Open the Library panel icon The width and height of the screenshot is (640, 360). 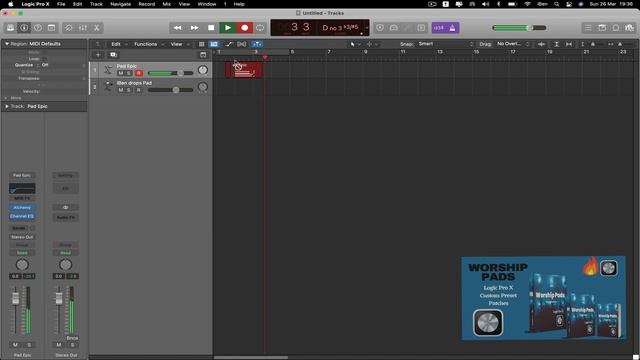(x=10, y=28)
